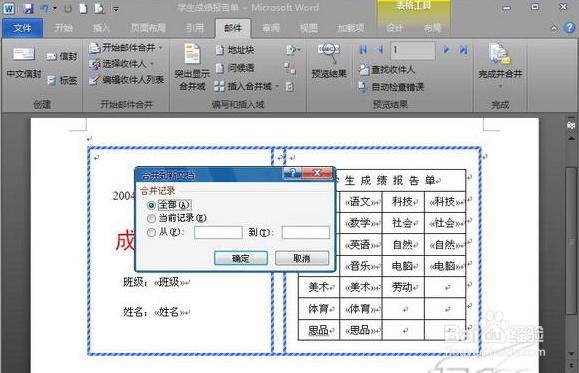The image size is (579, 373).
Task: Switch to the 引用 tab
Action: [195, 28]
